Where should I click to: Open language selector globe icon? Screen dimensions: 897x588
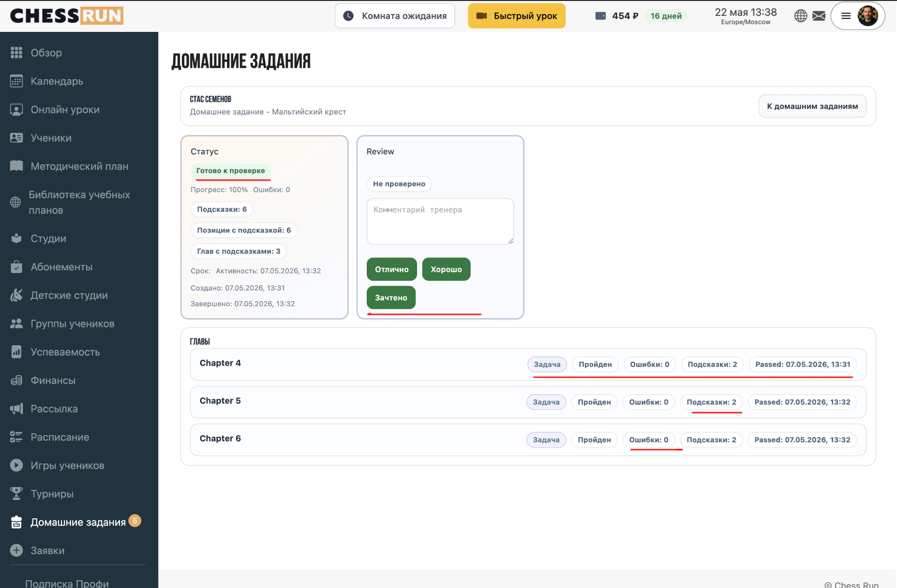pyautogui.click(x=801, y=16)
